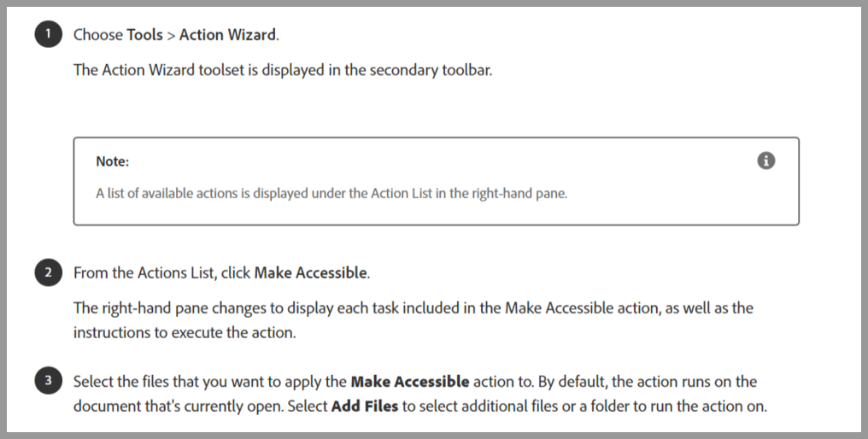Click the step 3 number badge

48,381
